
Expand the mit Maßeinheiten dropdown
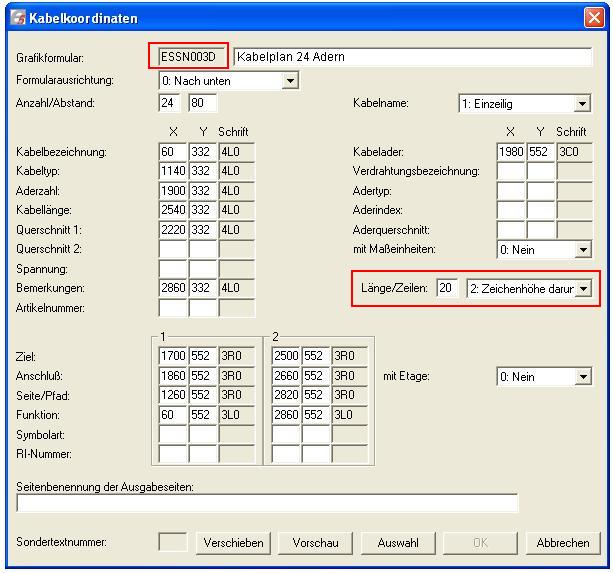click(x=583, y=250)
